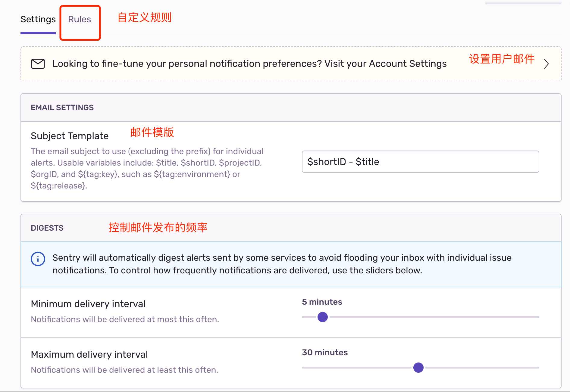Click the '30 minutes' value label
Viewport: 570px width, 392px height.
point(325,352)
